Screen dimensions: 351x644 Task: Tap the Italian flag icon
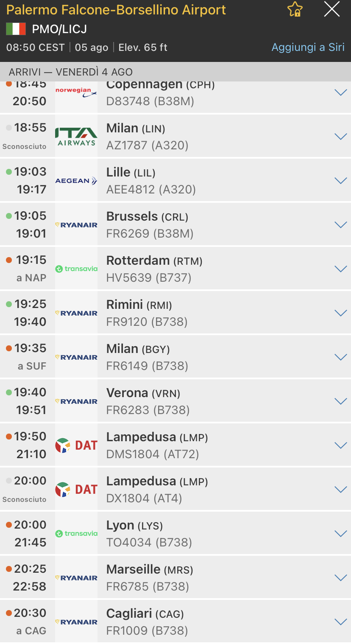coord(16,29)
